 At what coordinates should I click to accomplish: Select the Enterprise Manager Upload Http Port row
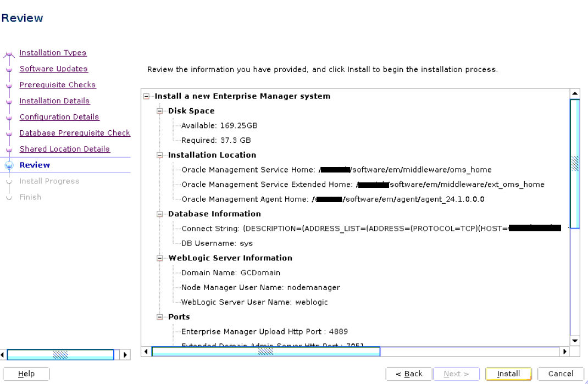point(264,332)
